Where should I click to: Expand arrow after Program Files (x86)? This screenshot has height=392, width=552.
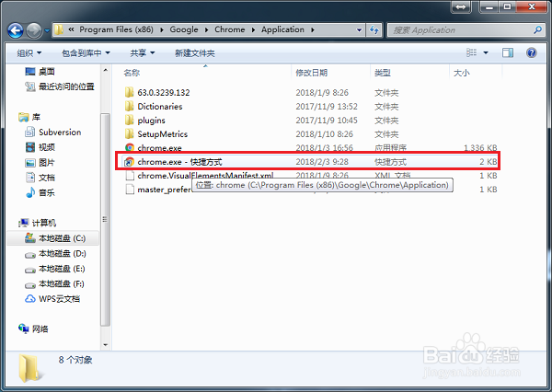[162, 30]
